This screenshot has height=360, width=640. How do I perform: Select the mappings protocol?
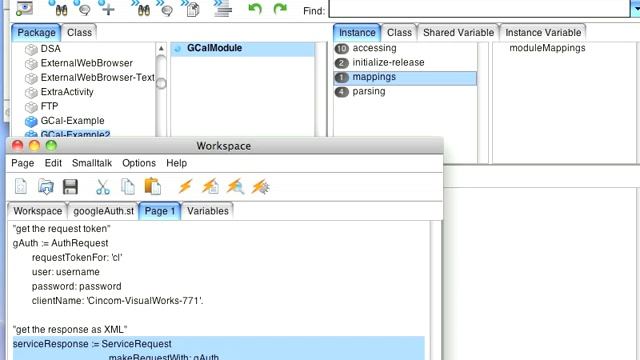tap(405, 77)
